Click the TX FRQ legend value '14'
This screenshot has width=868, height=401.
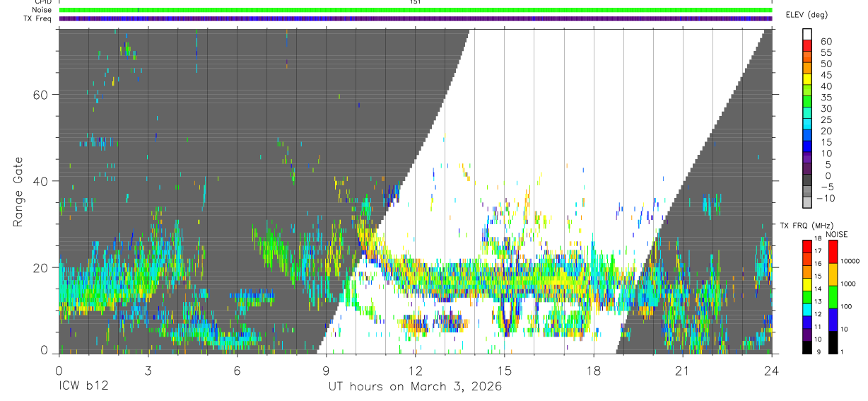click(819, 290)
